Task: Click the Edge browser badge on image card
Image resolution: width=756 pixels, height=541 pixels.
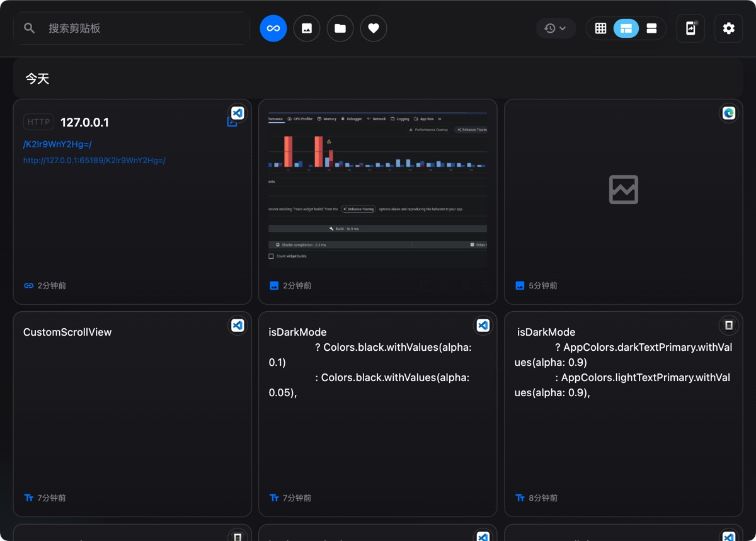Action: pyautogui.click(x=729, y=113)
